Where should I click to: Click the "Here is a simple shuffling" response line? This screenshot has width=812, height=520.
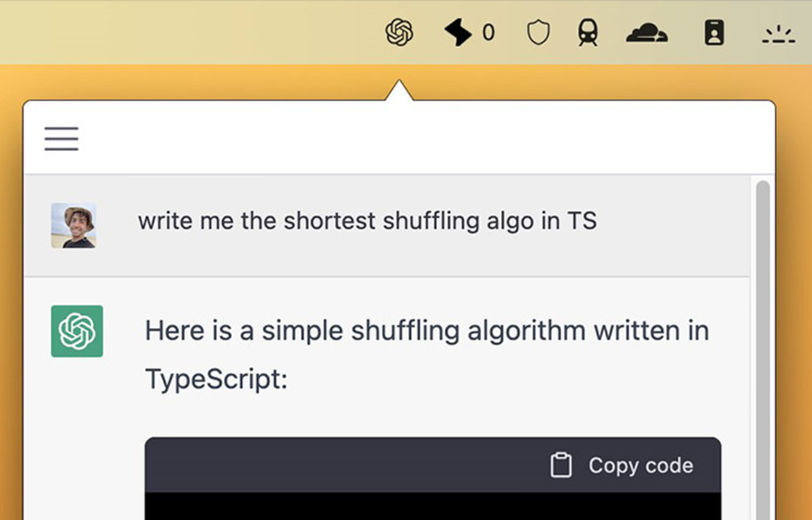pos(427,331)
